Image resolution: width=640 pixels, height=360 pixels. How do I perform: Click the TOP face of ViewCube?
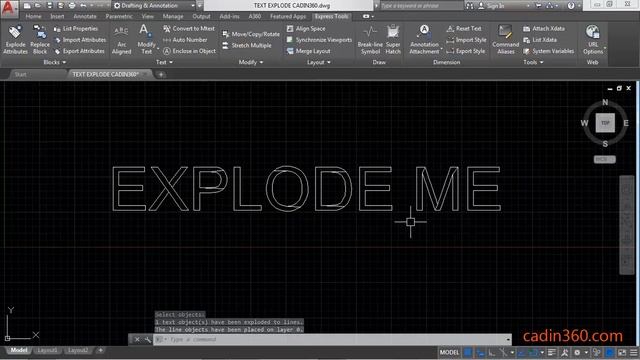click(x=605, y=123)
